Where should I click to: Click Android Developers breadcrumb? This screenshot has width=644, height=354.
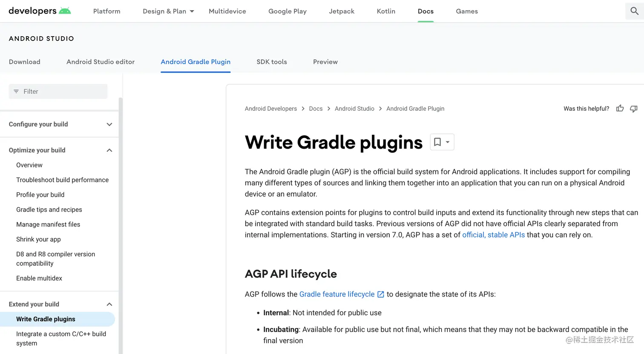tap(271, 109)
